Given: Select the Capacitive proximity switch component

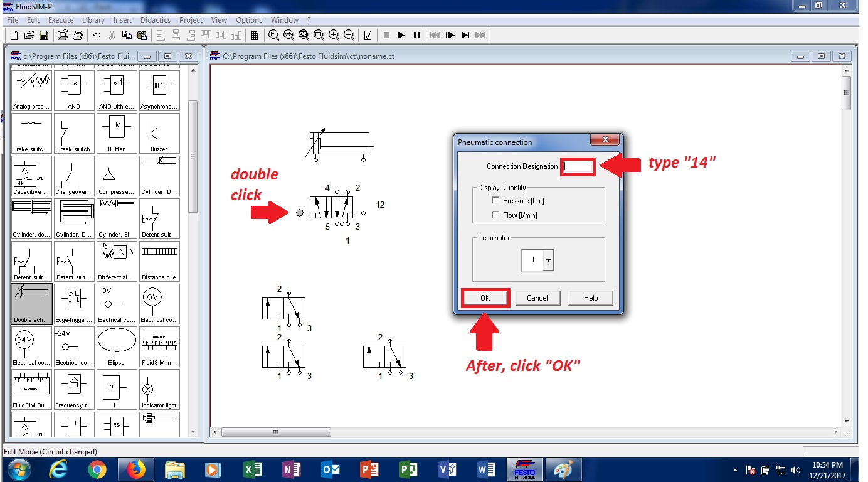Looking at the screenshot, I should pos(31,176).
